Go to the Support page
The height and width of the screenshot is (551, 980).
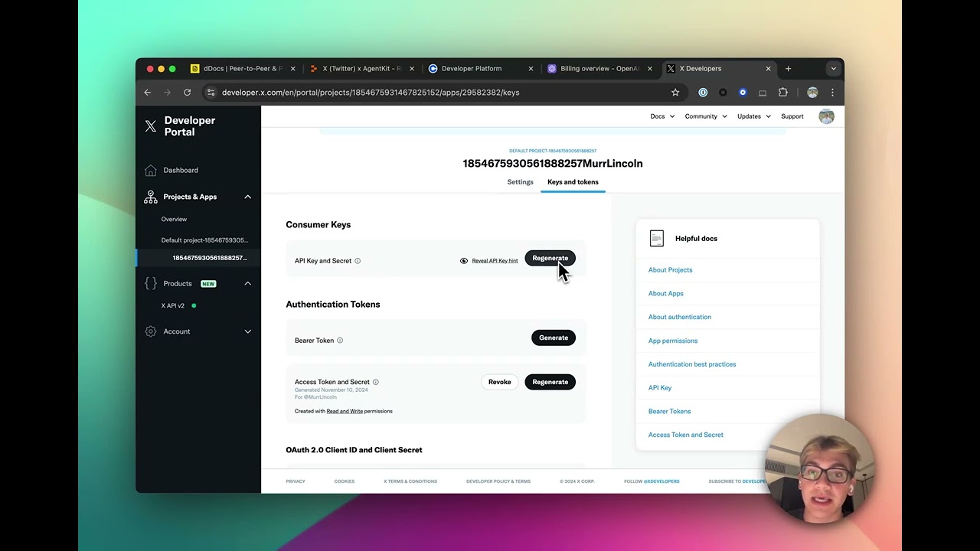tap(792, 116)
